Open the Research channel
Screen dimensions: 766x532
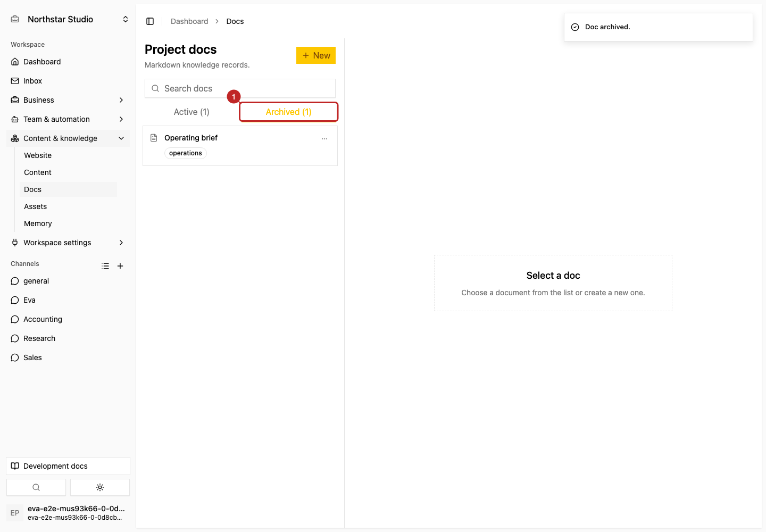pyautogui.click(x=68, y=338)
